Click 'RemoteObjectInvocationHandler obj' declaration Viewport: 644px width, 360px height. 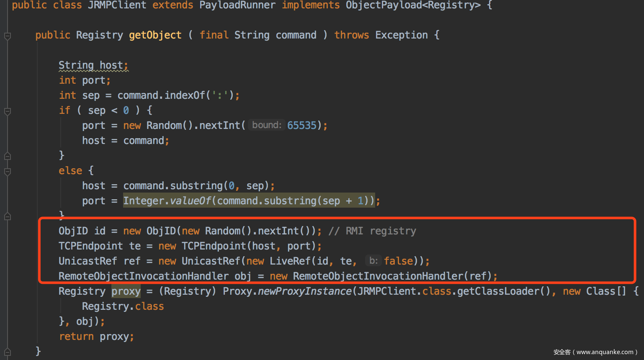point(155,276)
